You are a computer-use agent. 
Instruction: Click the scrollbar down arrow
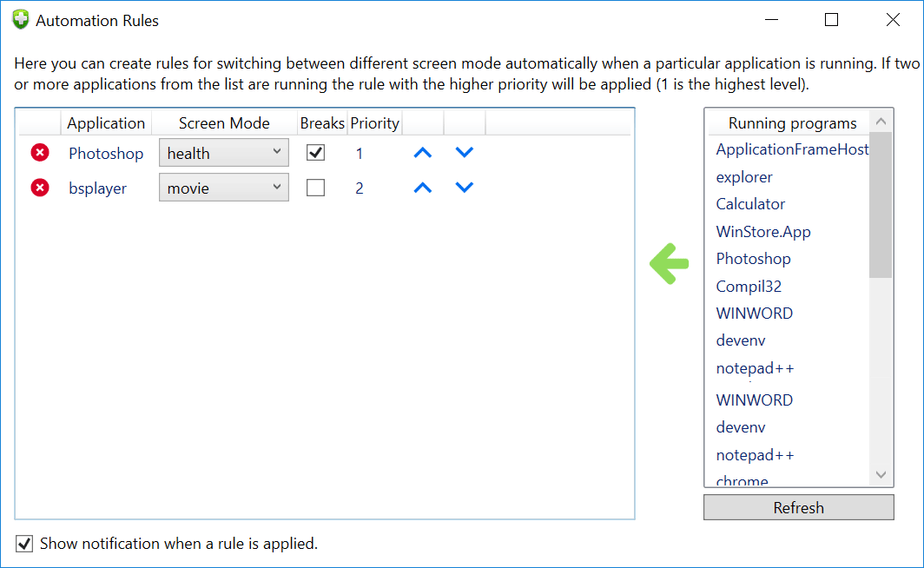(x=881, y=475)
